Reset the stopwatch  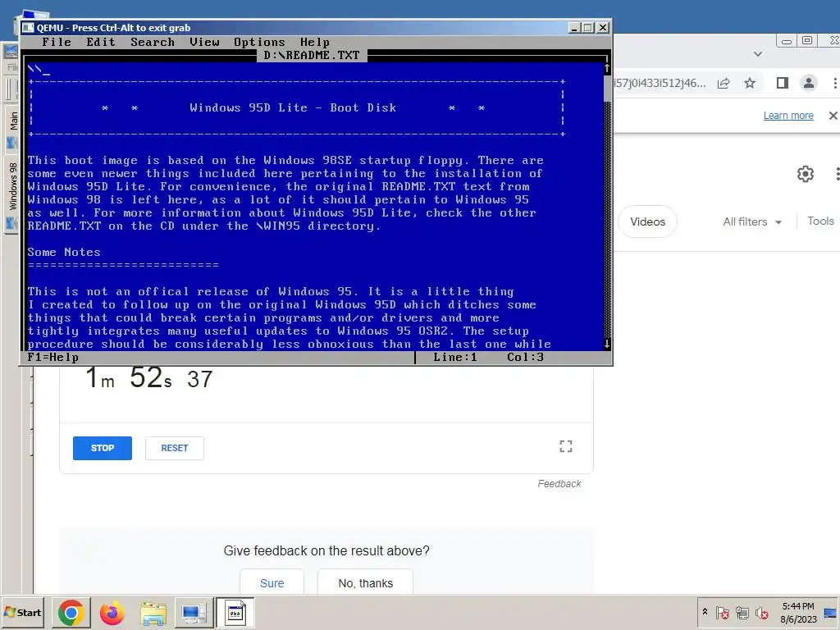point(175,448)
